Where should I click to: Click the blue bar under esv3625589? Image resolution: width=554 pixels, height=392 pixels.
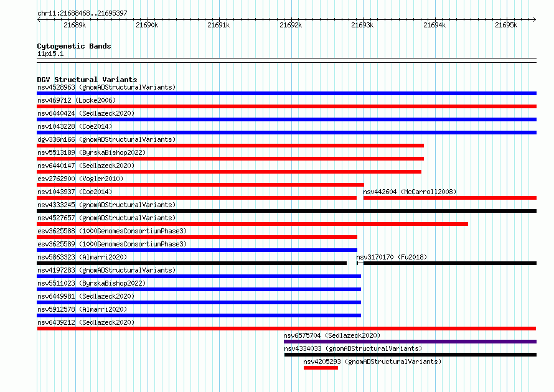[x=197, y=250]
